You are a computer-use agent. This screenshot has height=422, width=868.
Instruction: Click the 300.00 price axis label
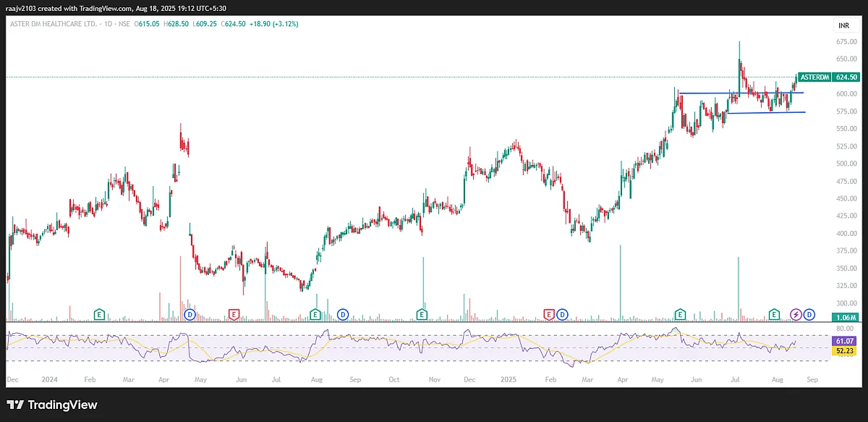click(x=846, y=303)
